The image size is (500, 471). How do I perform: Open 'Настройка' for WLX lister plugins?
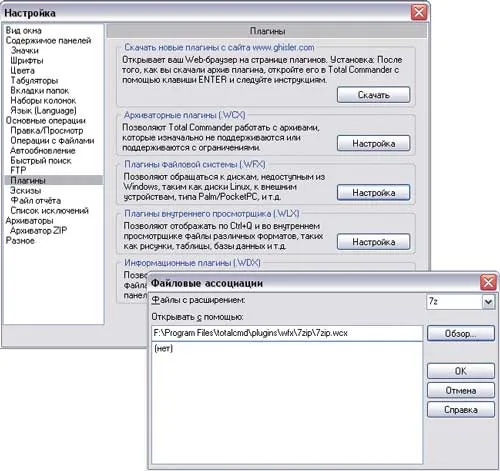tap(373, 242)
